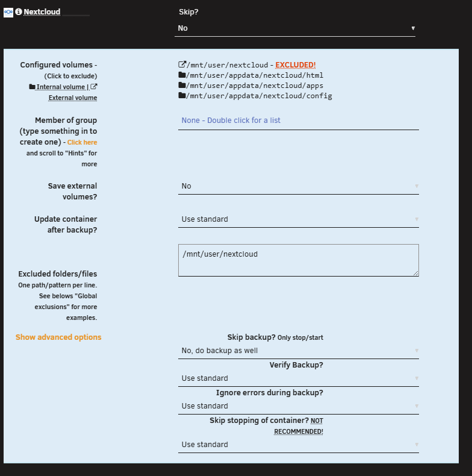Open the Skip? dropdown set to No
Screen dimensions: 472x476
click(x=295, y=28)
